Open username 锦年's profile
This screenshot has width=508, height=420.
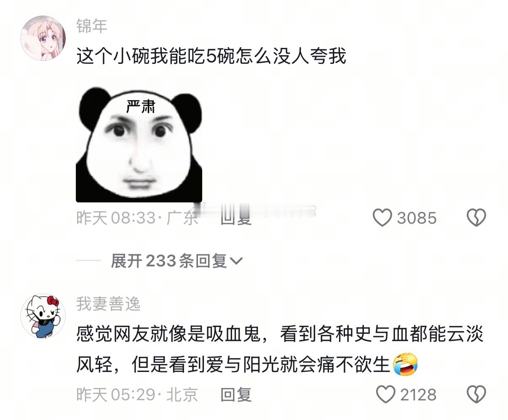click(92, 26)
